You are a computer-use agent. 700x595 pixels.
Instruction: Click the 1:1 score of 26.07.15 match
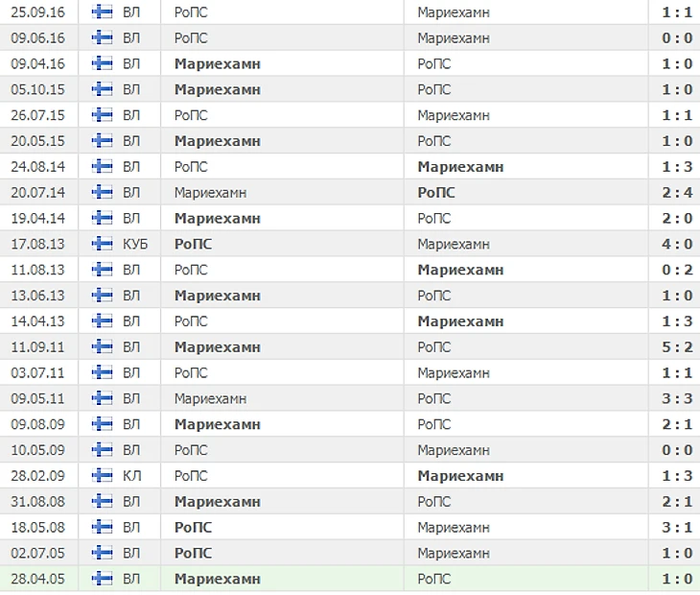pyautogui.click(x=677, y=115)
